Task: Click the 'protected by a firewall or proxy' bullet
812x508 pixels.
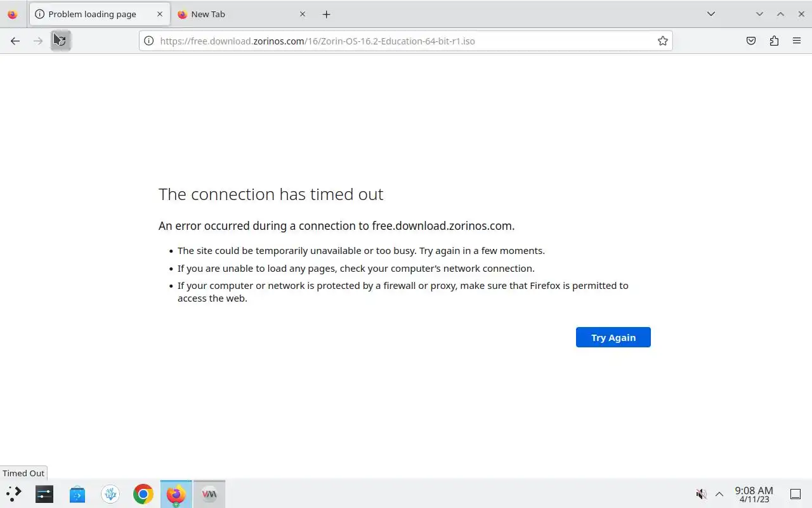Action: [403, 292]
